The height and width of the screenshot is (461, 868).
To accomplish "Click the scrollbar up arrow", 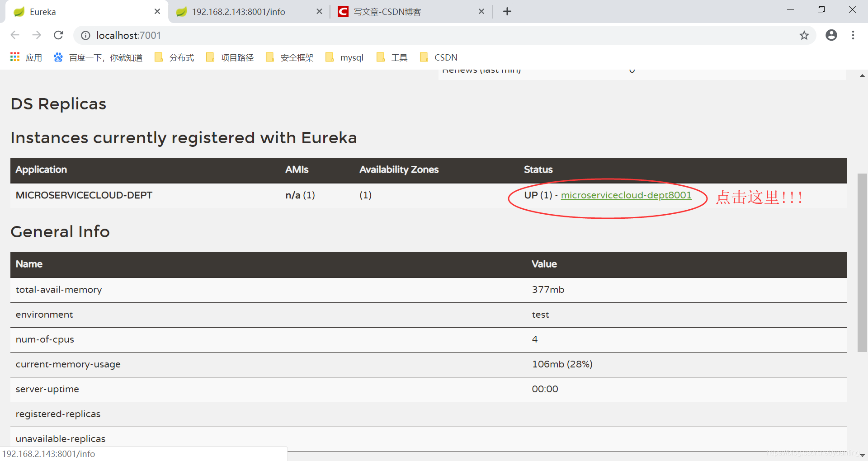I will point(862,75).
